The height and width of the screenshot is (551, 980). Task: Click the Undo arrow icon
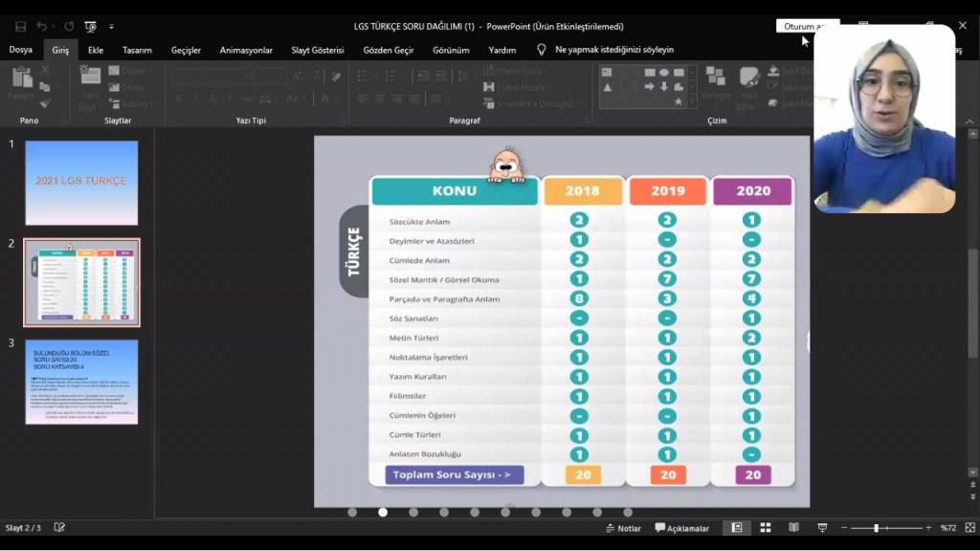(x=42, y=27)
